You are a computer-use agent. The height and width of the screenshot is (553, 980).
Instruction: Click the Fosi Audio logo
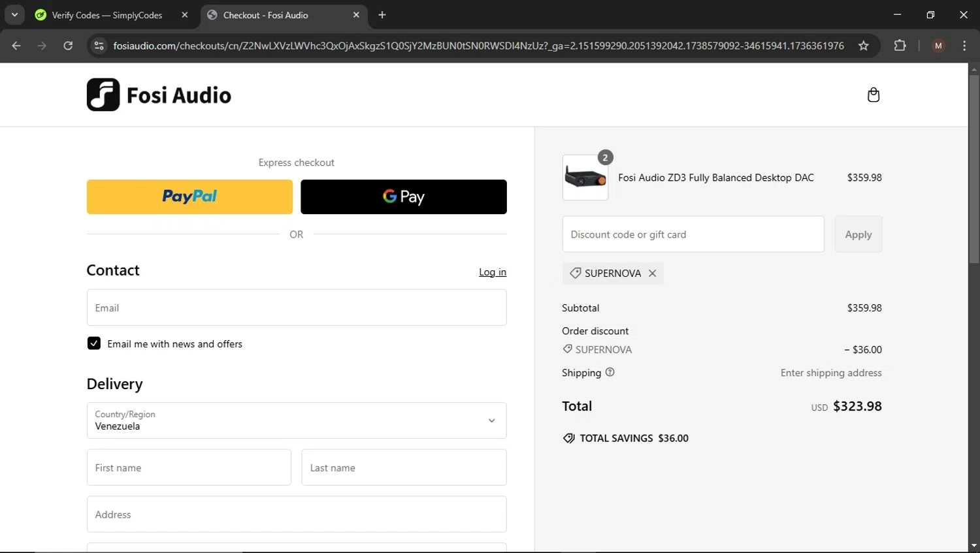point(159,95)
